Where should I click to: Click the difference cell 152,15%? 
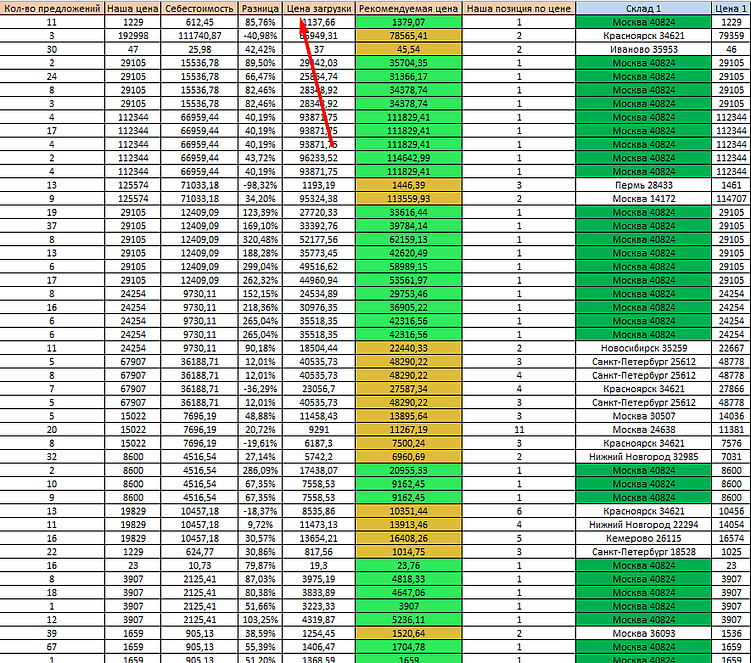(x=260, y=294)
